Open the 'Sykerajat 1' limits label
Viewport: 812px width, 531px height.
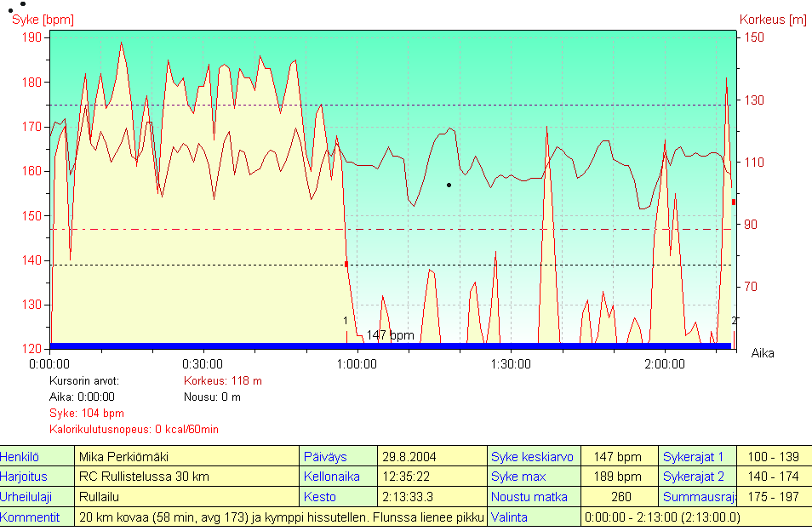(x=693, y=457)
